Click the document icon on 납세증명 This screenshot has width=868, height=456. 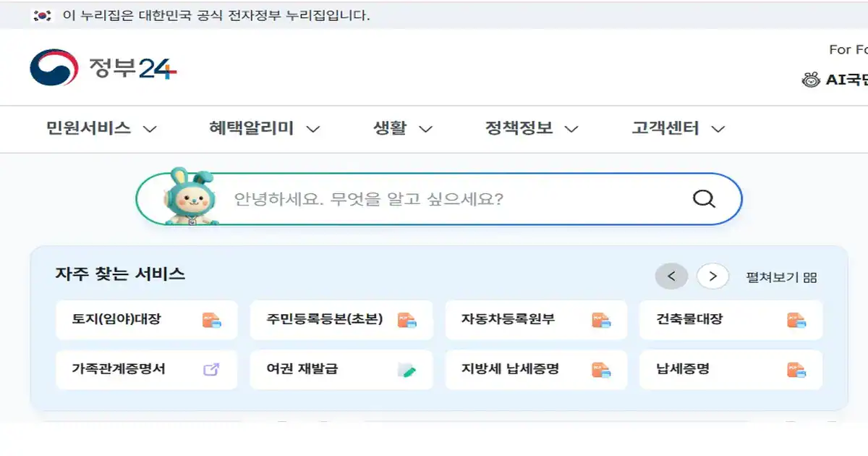coord(796,370)
